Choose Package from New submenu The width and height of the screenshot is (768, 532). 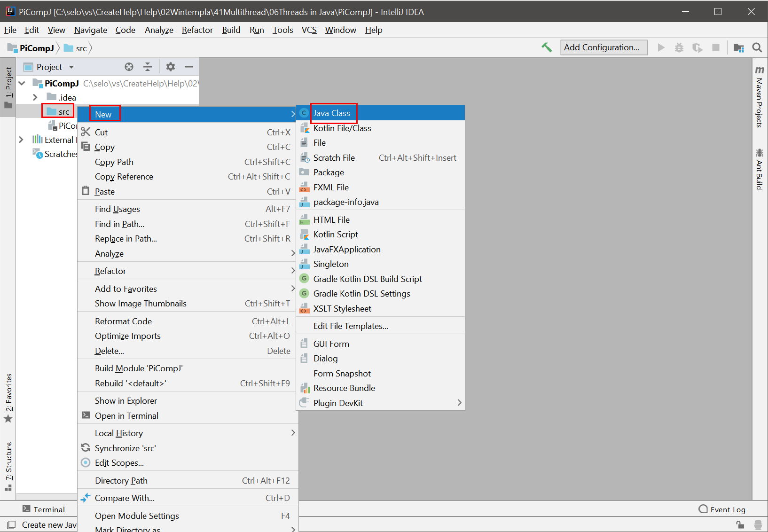click(x=380, y=172)
